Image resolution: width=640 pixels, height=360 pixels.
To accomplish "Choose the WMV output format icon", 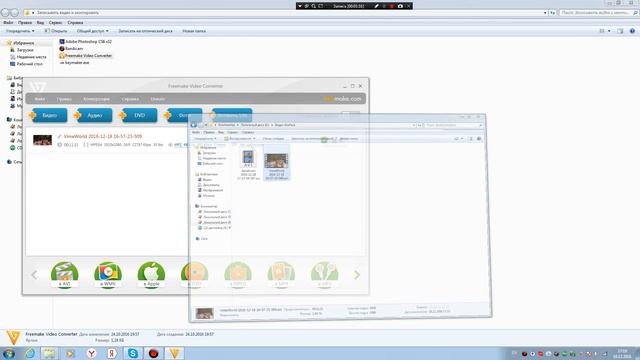I will coord(108,275).
